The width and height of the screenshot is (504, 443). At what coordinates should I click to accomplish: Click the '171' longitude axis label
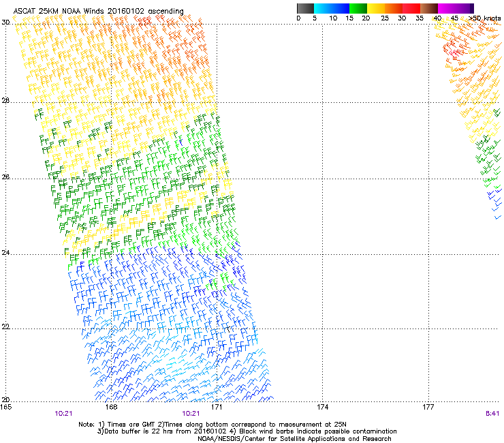point(217,407)
